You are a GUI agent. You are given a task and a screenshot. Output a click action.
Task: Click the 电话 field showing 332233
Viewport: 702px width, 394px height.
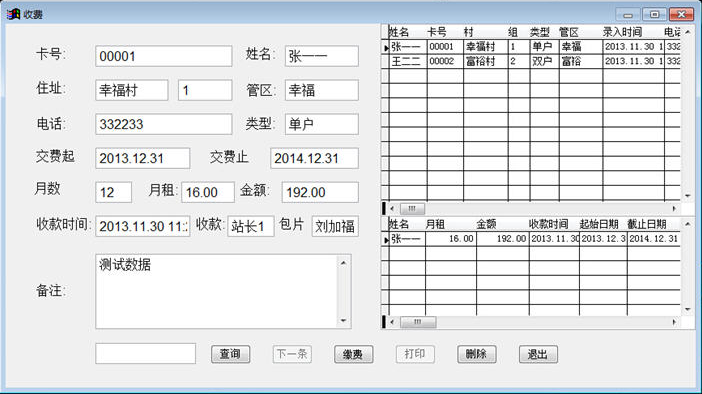164,124
